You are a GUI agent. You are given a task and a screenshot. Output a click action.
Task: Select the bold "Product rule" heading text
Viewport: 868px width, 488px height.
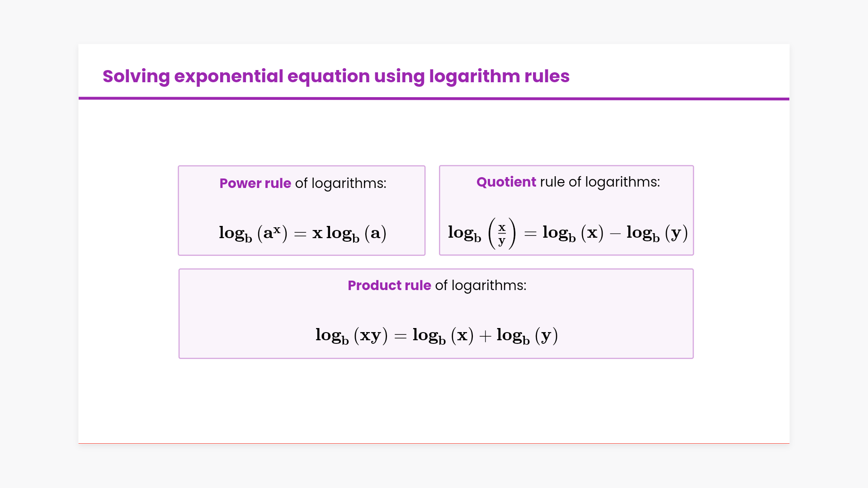389,286
